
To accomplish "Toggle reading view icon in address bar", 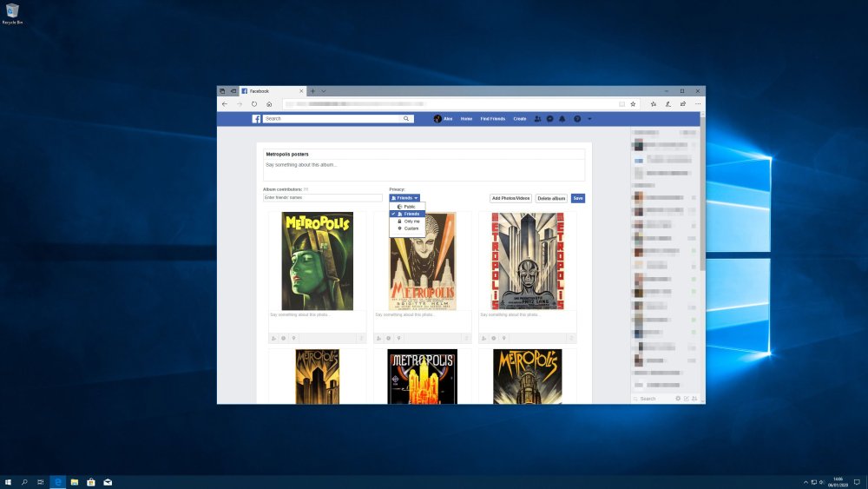I will point(621,104).
